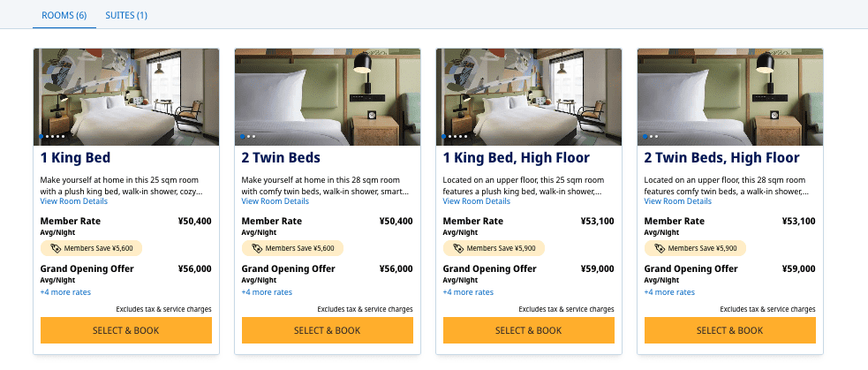Expand +4 more rates for 1 King Bed, High Floor
Screen dimensions: 868x370
[x=468, y=292]
